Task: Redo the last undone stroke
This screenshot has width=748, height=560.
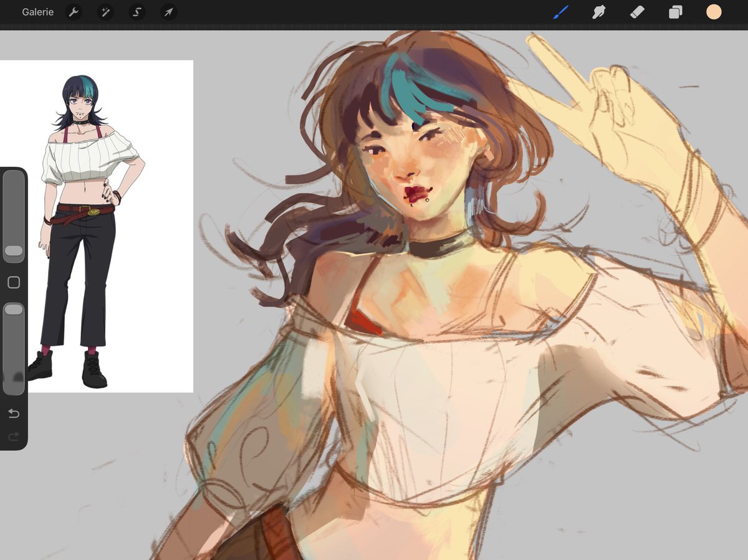Action: click(x=14, y=436)
